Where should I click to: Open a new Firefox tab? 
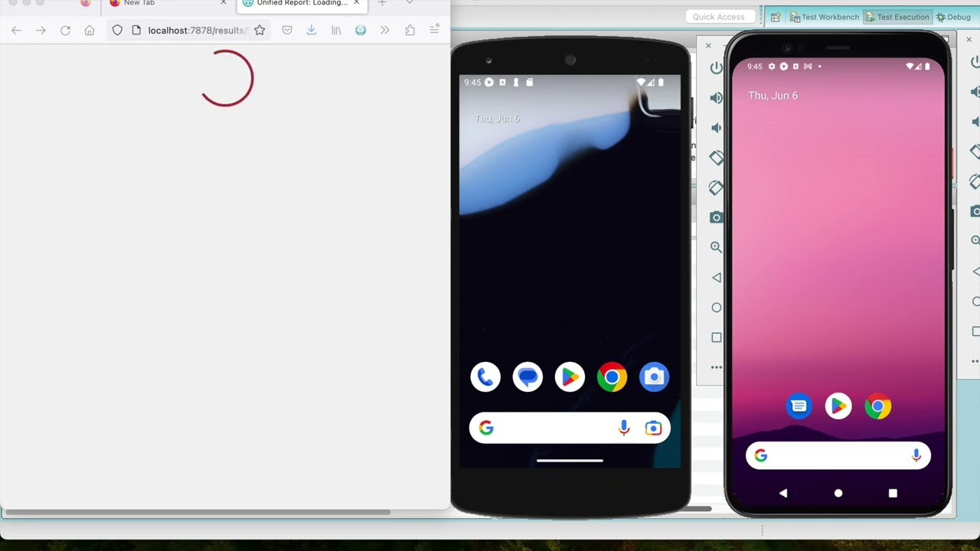[382, 3]
